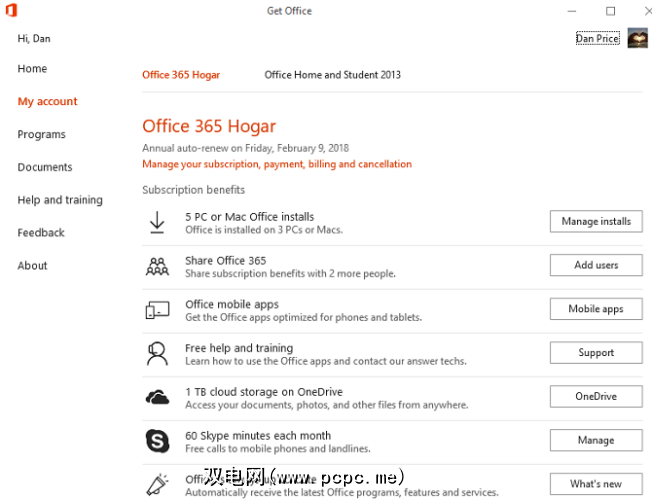Click the devices icon for Office mobile apps
The width and height of the screenshot is (652, 500).
click(157, 310)
